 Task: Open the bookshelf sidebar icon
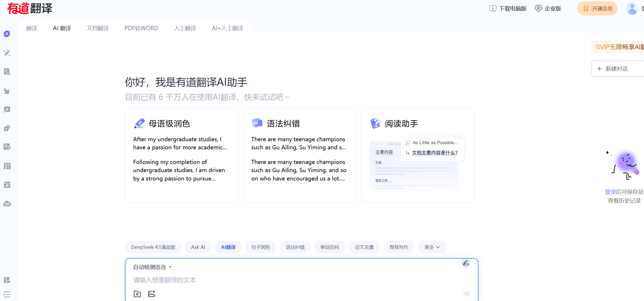point(7,166)
